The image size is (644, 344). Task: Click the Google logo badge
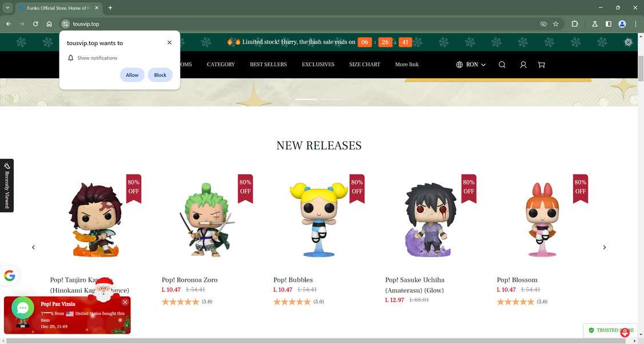click(10, 275)
